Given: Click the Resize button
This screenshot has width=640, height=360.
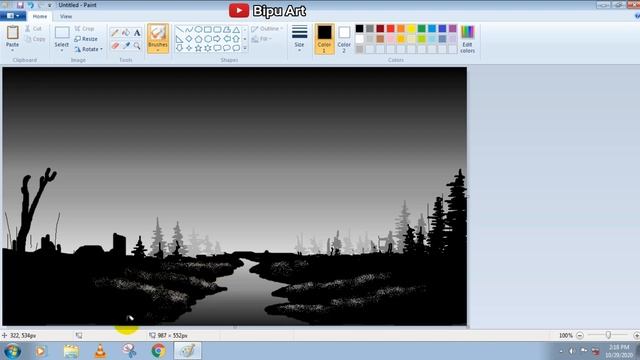Looking at the screenshot, I should tap(86, 39).
